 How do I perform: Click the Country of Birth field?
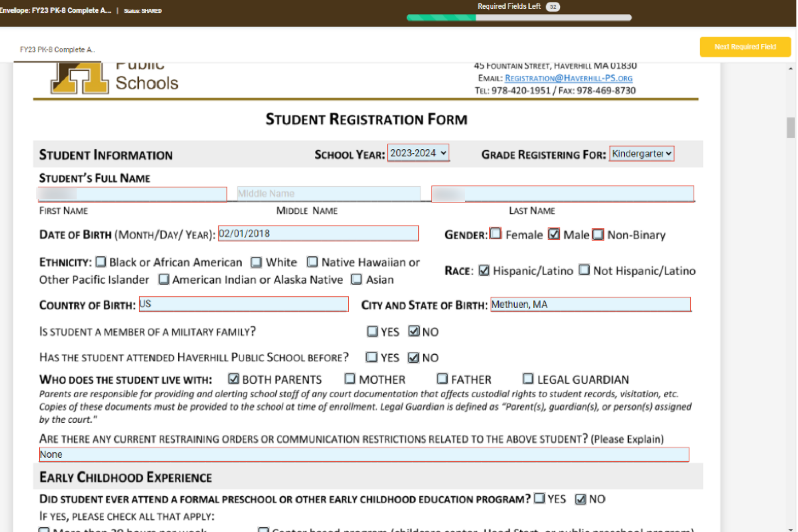coord(243,304)
